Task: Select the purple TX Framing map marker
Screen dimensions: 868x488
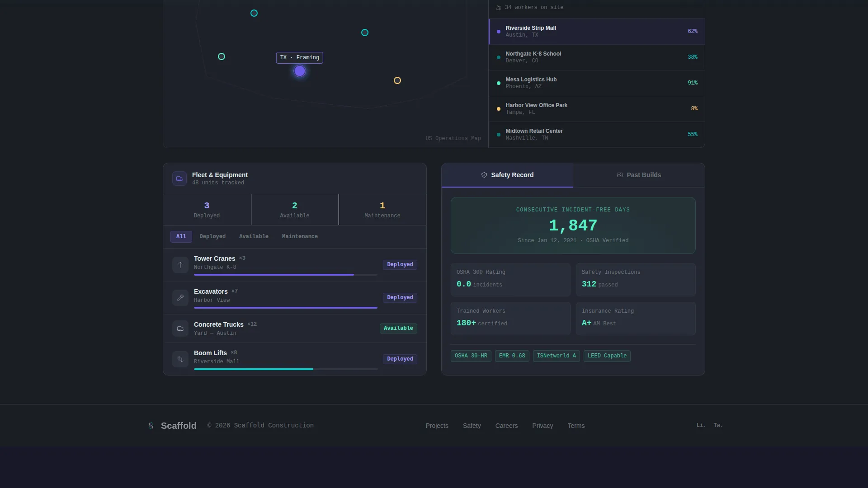Action: pos(300,71)
